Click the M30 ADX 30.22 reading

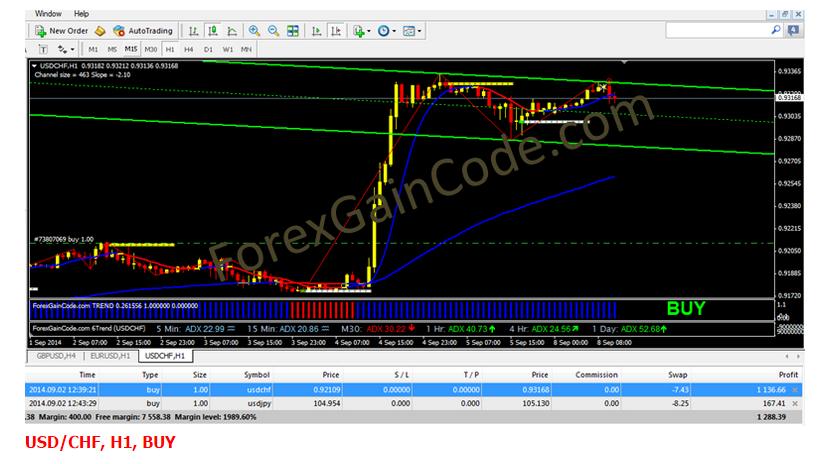click(x=378, y=329)
